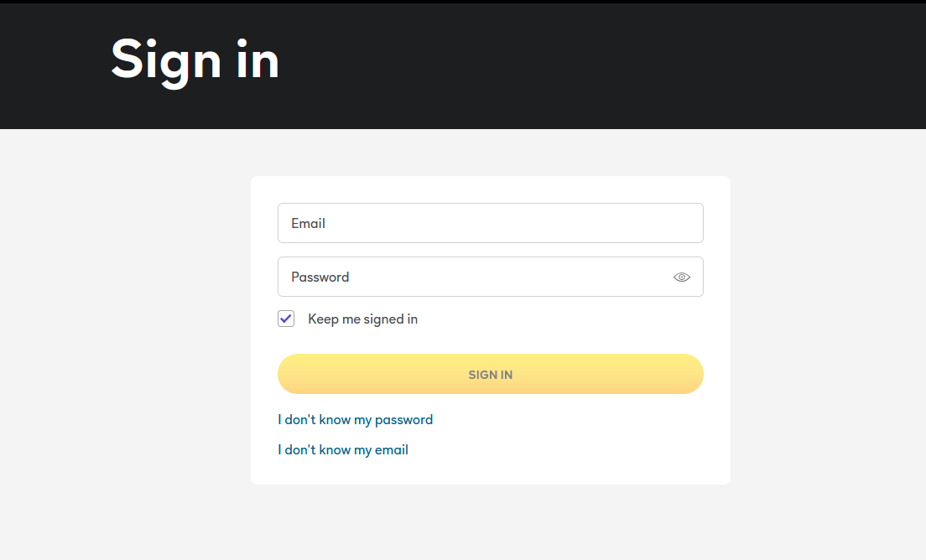Open "I don't know my password" link

click(355, 419)
